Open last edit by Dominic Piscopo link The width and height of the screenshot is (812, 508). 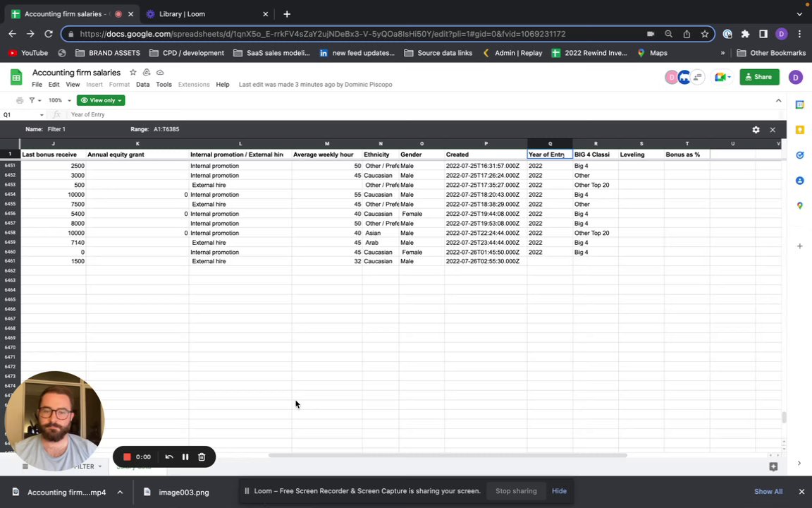point(315,85)
